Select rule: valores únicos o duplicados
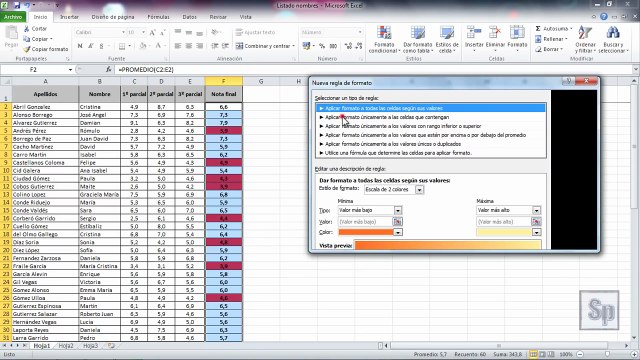 (x=431, y=144)
